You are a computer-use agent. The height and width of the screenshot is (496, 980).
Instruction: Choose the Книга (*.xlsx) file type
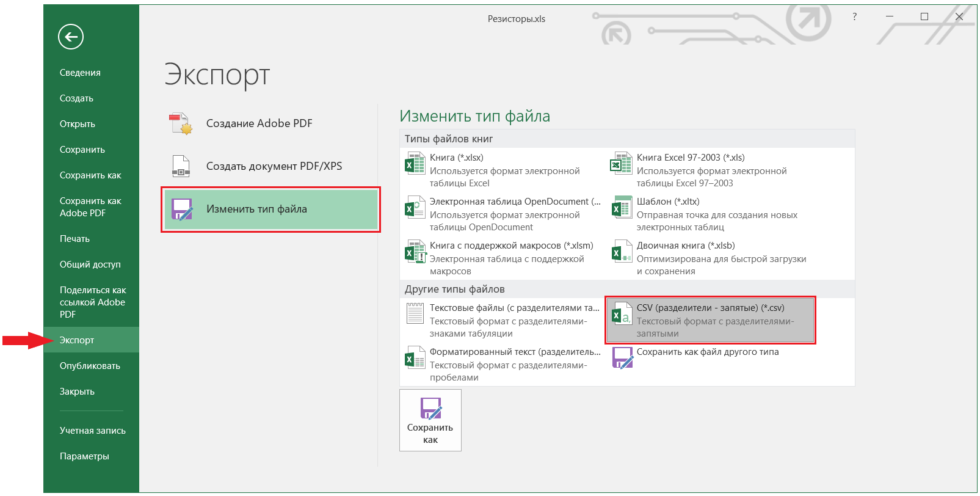point(503,170)
